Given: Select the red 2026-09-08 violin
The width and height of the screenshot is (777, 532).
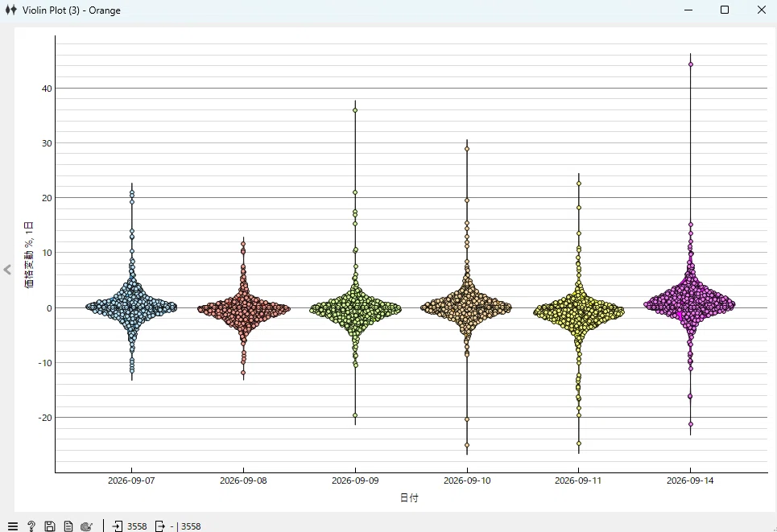Looking at the screenshot, I should (x=243, y=308).
